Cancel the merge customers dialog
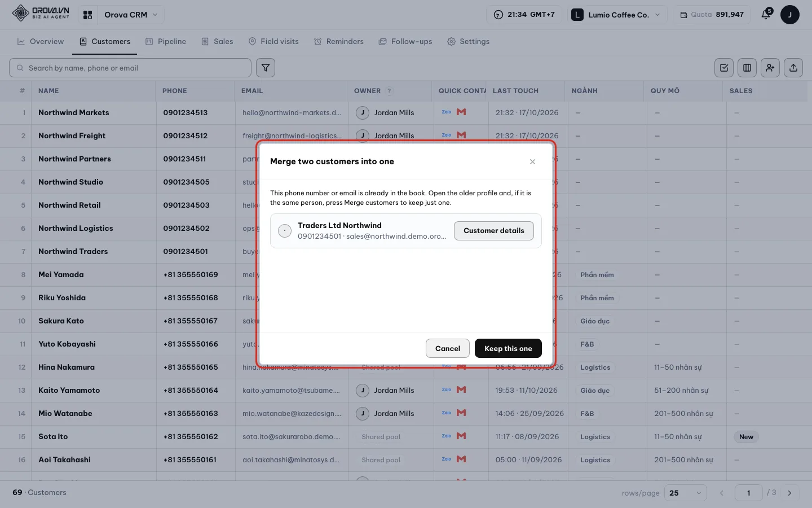Screen dimensions: 812x508 [448, 348]
